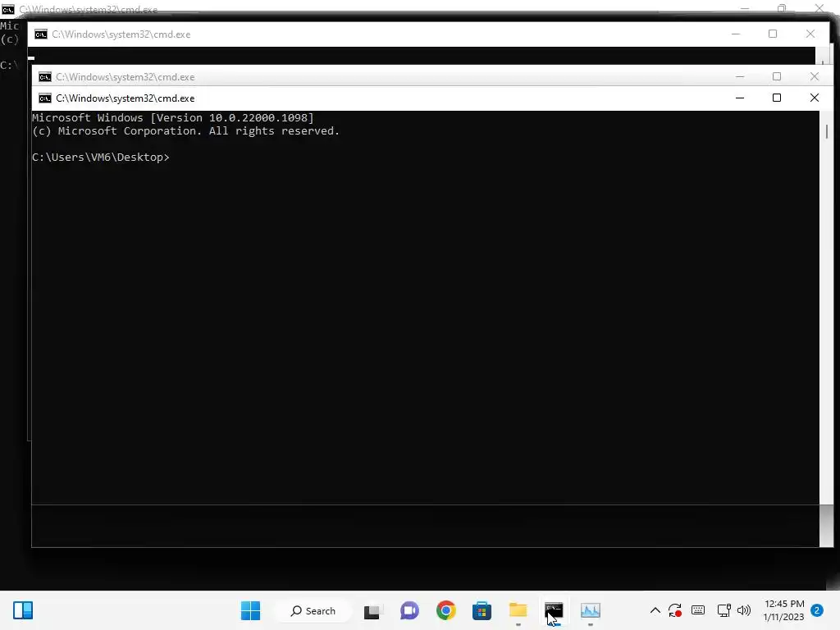
Task: Open Microsoft Store from the taskbar
Action: coord(482,610)
